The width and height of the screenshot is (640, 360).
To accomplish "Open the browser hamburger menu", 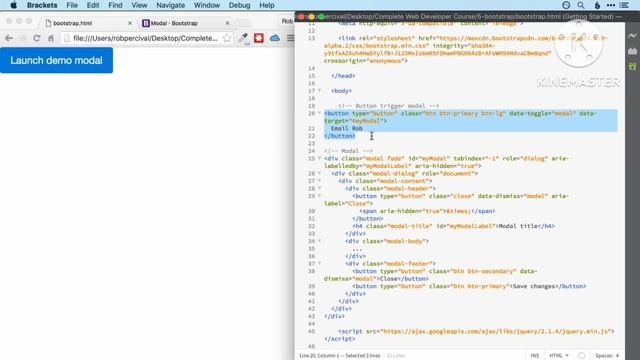I will [x=290, y=38].
